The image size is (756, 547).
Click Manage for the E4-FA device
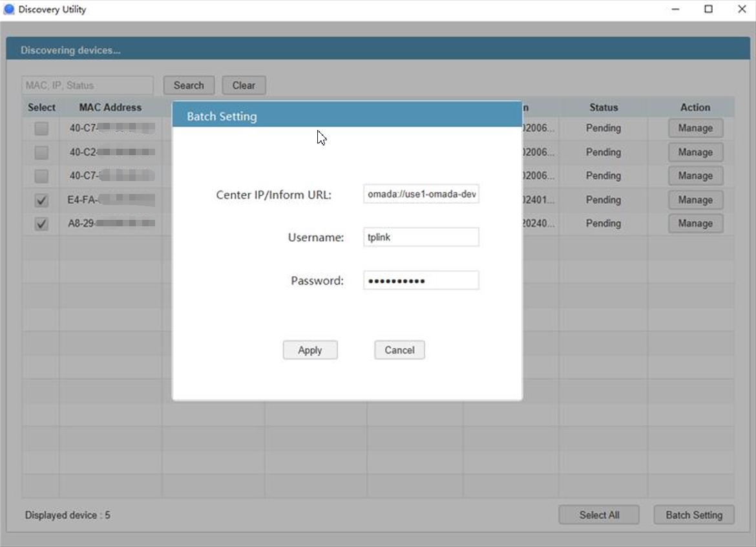695,200
